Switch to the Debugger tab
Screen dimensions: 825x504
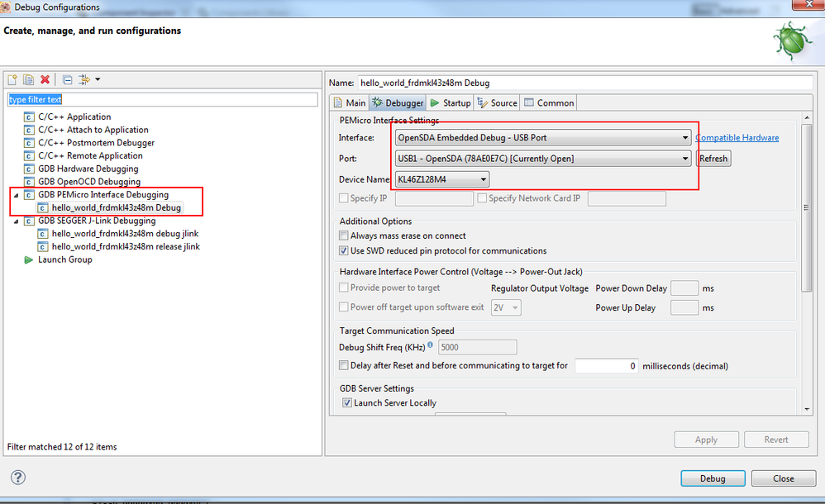coord(398,103)
